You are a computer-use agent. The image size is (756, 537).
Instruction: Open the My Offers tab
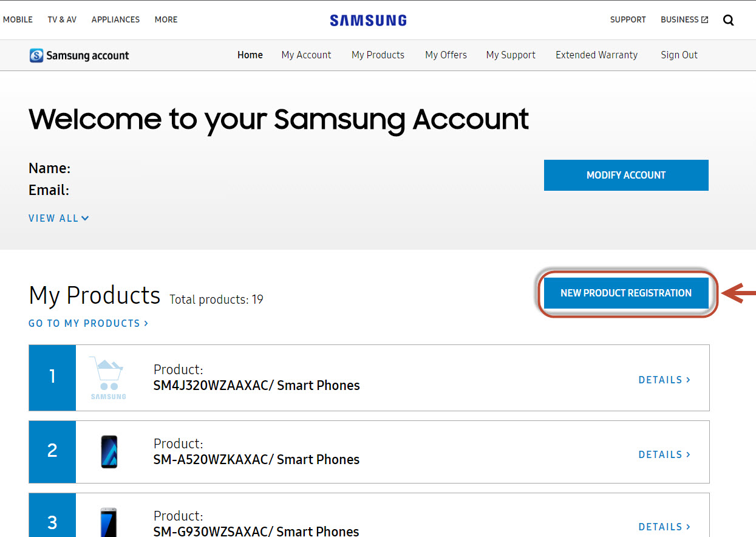coord(446,55)
